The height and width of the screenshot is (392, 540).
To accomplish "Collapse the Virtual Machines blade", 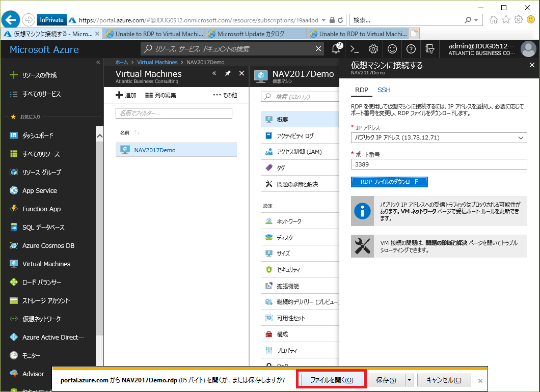I will click(x=214, y=73).
